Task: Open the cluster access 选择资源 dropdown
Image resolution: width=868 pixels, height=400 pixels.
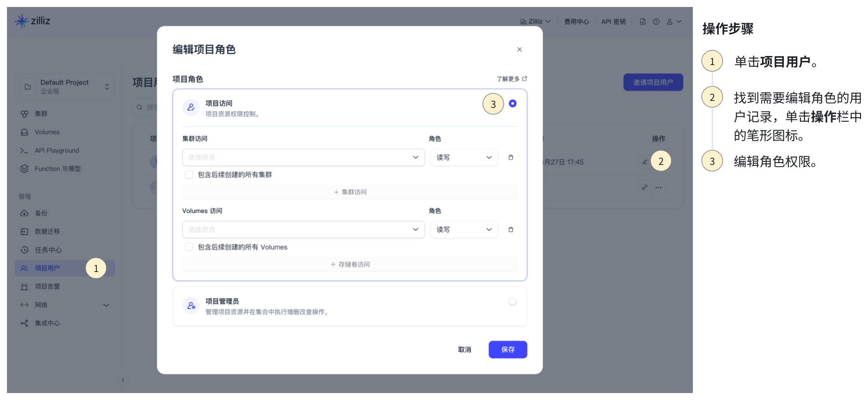Action: [303, 158]
